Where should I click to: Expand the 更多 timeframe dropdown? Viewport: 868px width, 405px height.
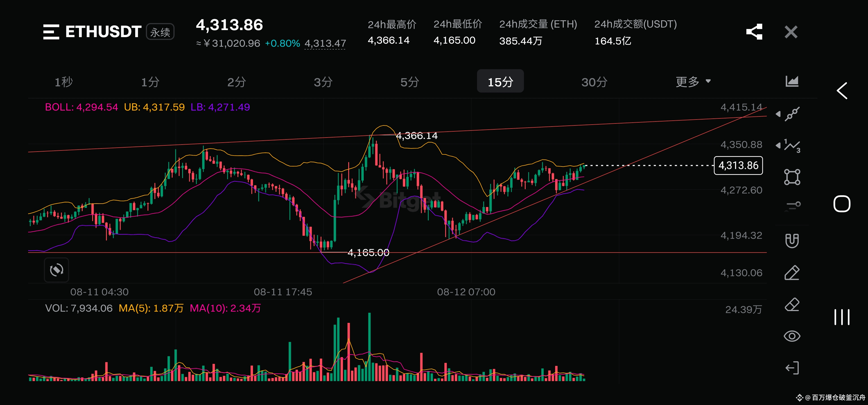pos(693,82)
